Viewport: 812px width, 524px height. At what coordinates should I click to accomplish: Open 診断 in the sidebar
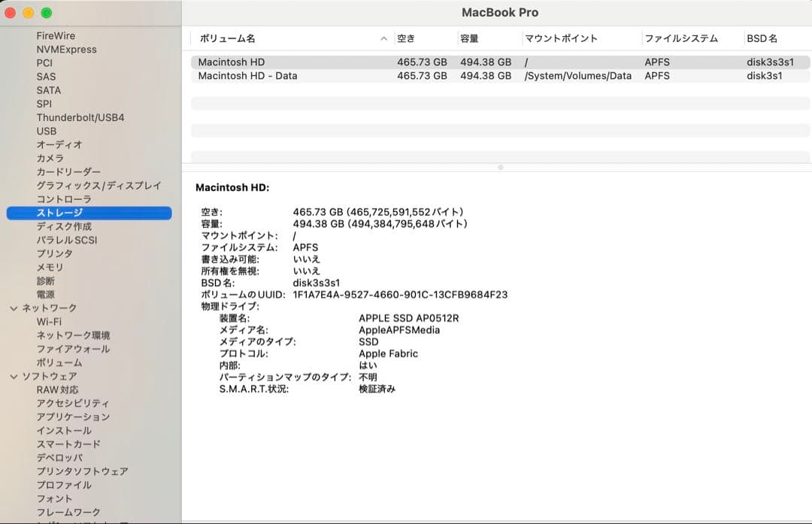[46, 281]
